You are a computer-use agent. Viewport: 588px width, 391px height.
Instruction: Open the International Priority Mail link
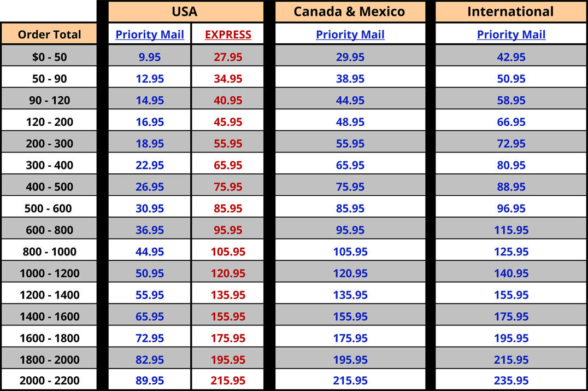pyautogui.click(x=511, y=34)
